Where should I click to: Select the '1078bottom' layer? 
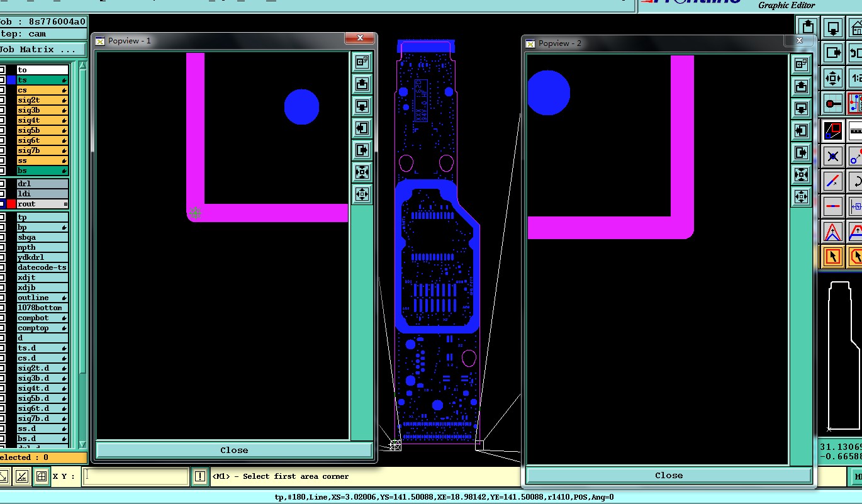[x=42, y=308]
